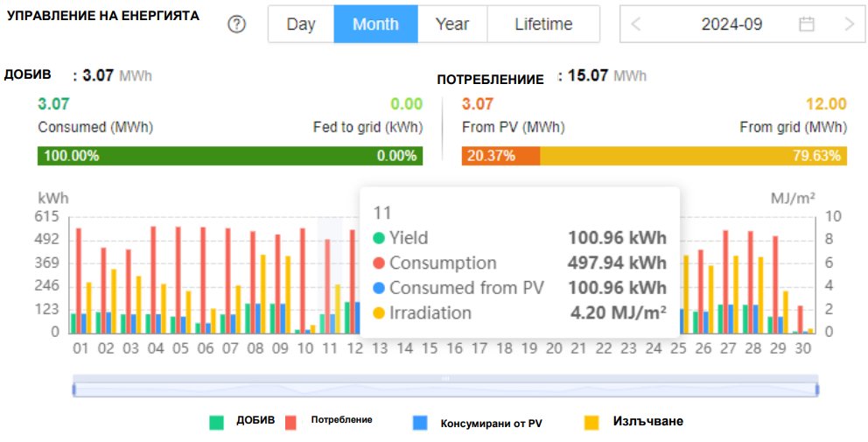Viewport: 868px width, 442px height.
Task: Click the left handle of chart zoom slider
Action: click(x=73, y=389)
